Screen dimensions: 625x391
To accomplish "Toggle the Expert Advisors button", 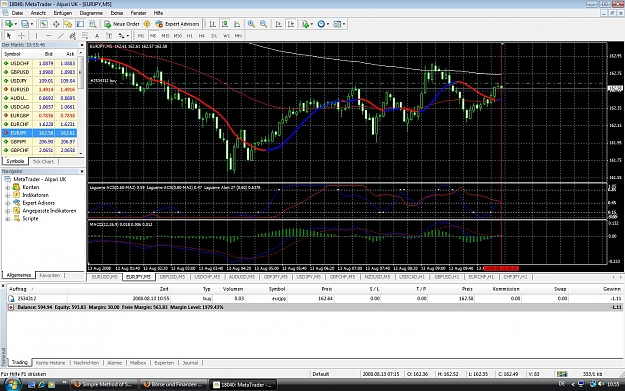I will [x=177, y=24].
